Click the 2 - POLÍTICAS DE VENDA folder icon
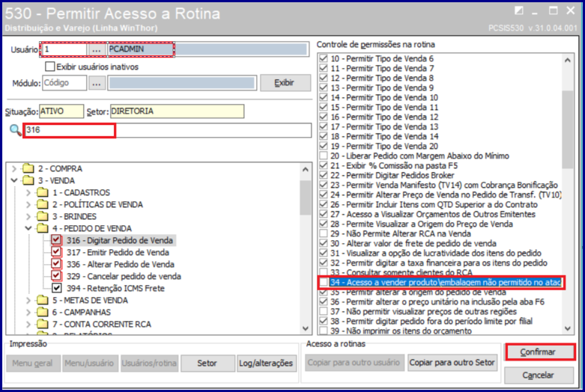Image resolution: width=585 pixels, height=392 pixels. pos(43,204)
